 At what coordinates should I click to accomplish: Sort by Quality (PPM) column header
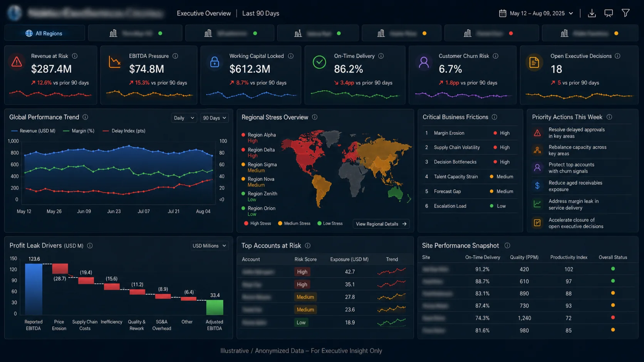(524, 257)
